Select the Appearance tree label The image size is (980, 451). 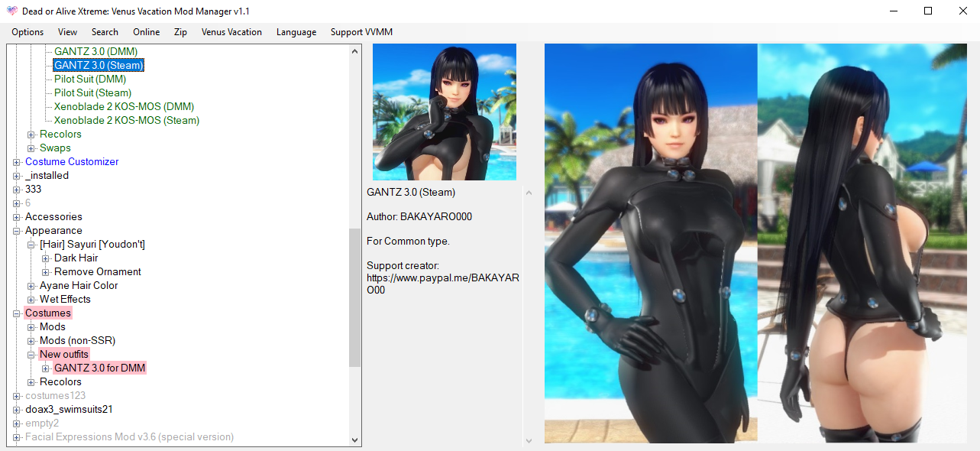click(53, 230)
